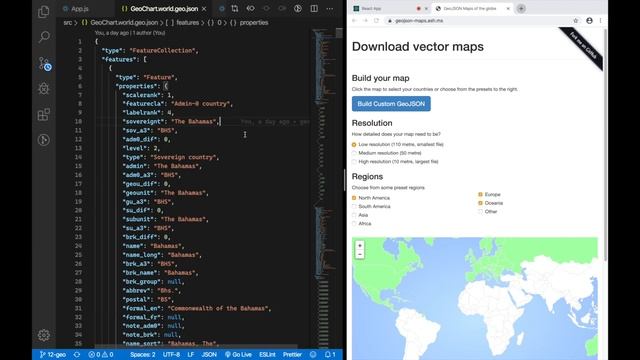Click the clock-like icon in editor toolbar
This screenshot has width=640, height=360.
coord(298,9)
